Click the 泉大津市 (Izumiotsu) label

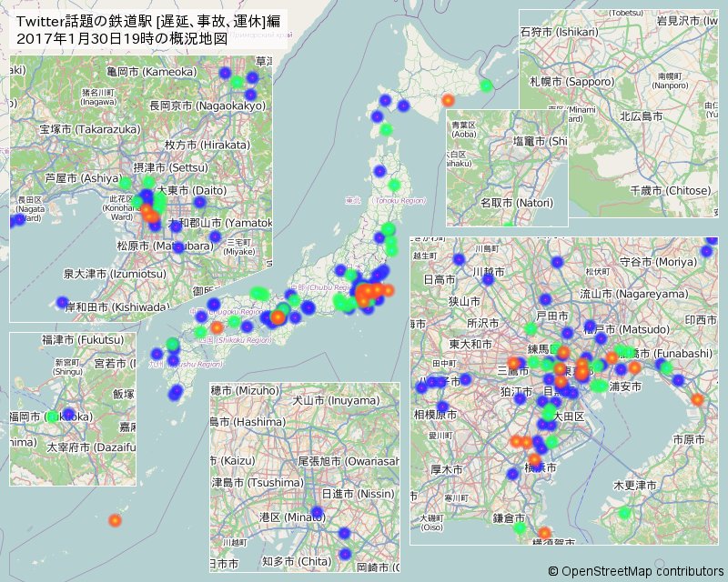click(x=115, y=274)
